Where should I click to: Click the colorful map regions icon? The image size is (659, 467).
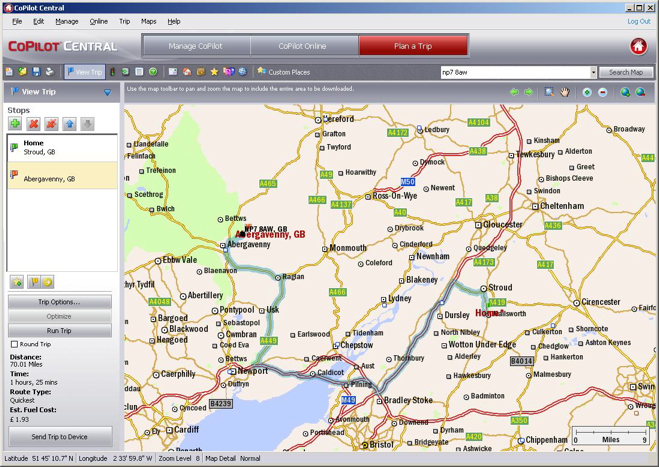[x=229, y=72]
